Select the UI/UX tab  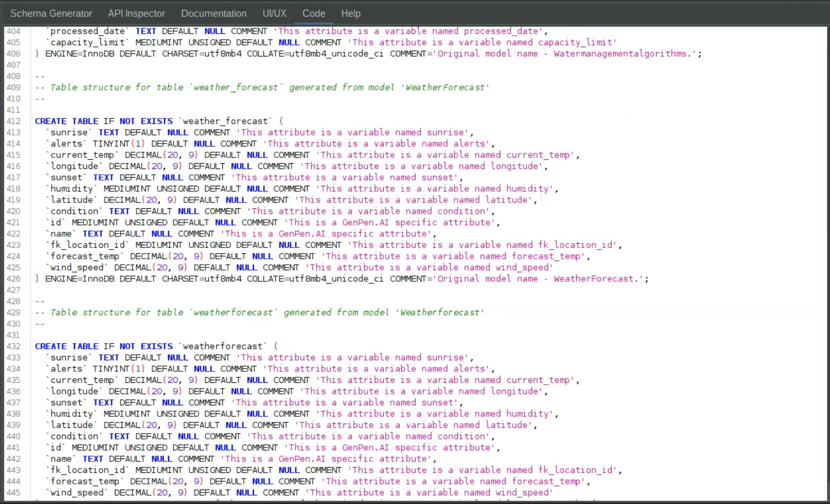[274, 13]
